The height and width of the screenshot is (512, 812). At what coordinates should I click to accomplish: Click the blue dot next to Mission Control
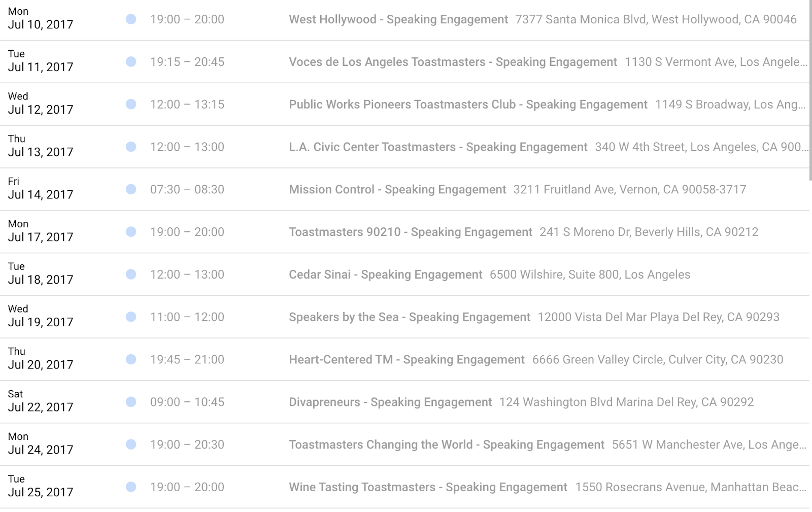click(131, 189)
